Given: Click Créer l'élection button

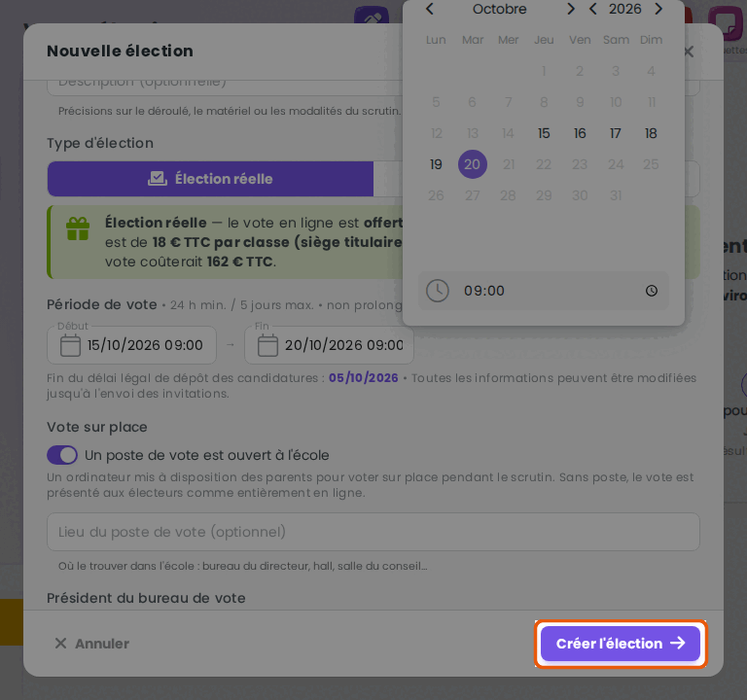Looking at the screenshot, I should pyautogui.click(x=621, y=644).
